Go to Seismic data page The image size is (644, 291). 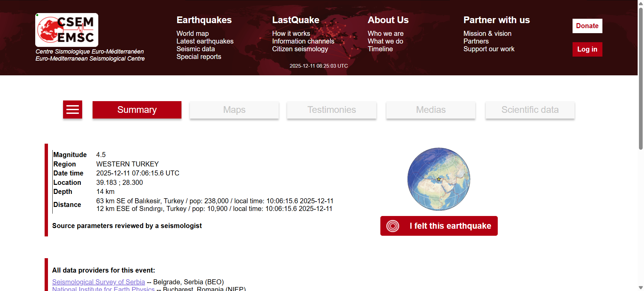(196, 49)
